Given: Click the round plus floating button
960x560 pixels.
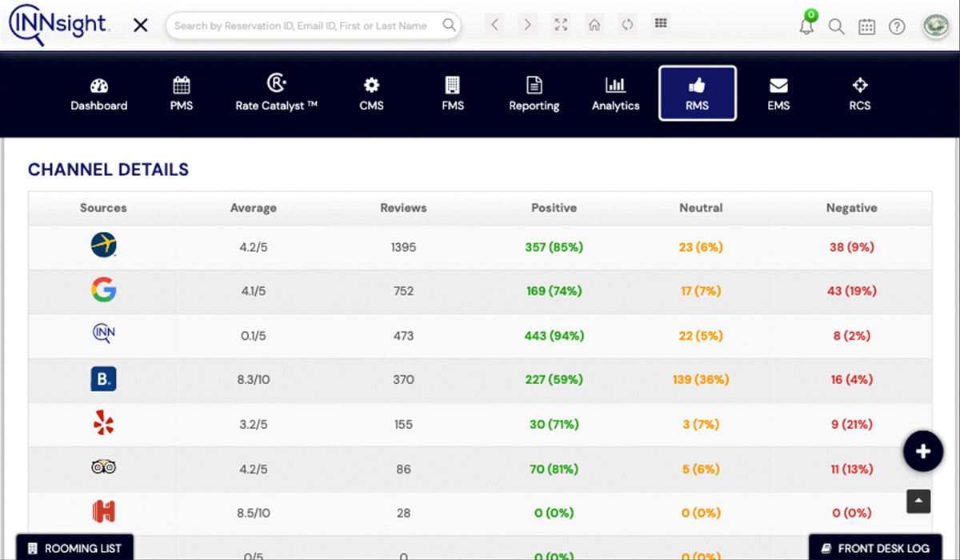Looking at the screenshot, I should coord(922,451).
